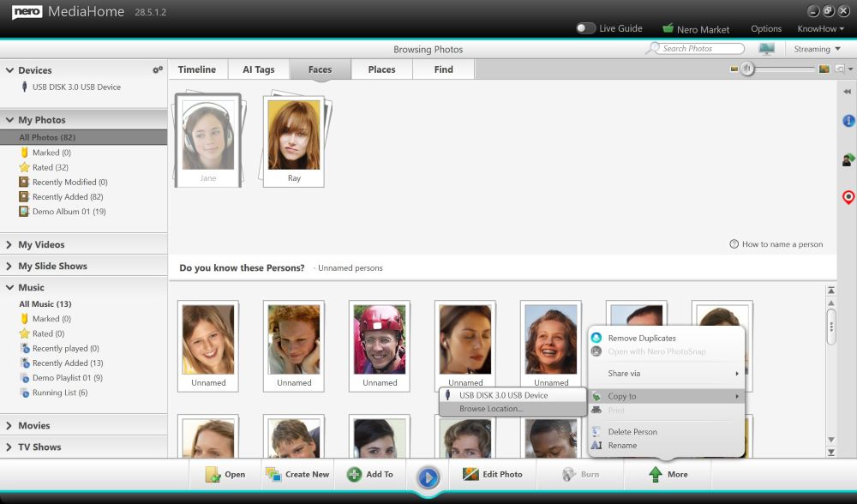Choose USB DISK 3.0 USB Device submenu item

(x=512, y=395)
